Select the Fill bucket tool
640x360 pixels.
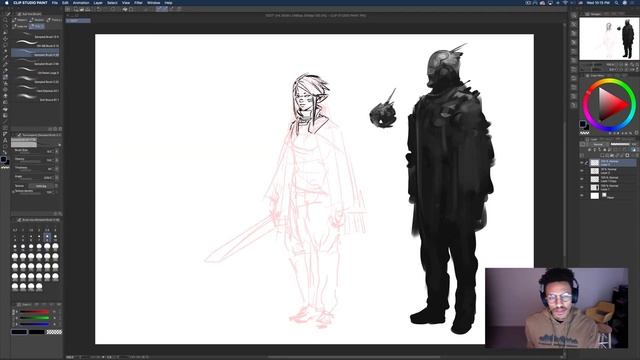[x=5, y=109]
